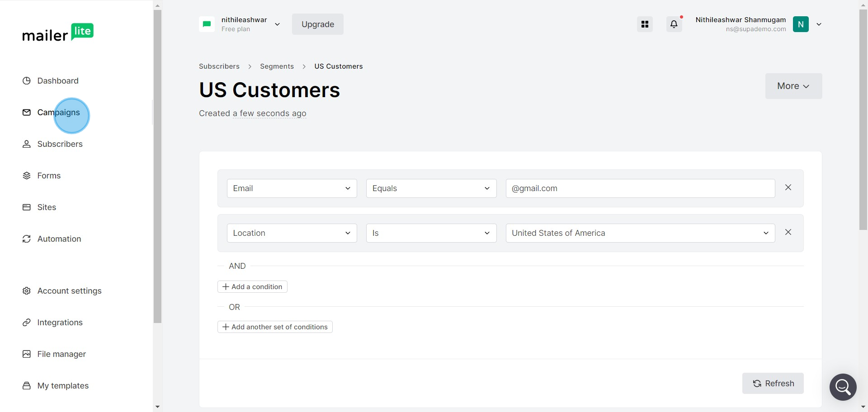Open the Equals operator dropdown
This screenshot has width=868, height=412.
[431, 188]
